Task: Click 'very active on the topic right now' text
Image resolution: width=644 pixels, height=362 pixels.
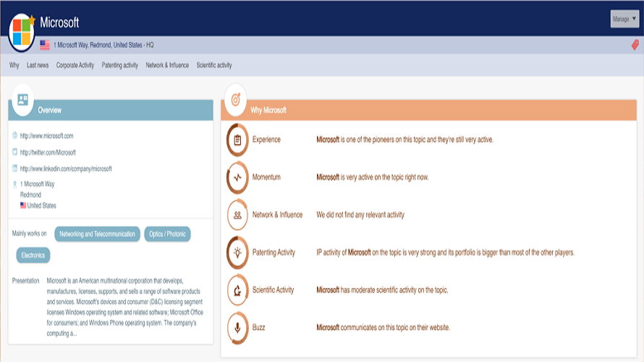Action: point(373,177)
